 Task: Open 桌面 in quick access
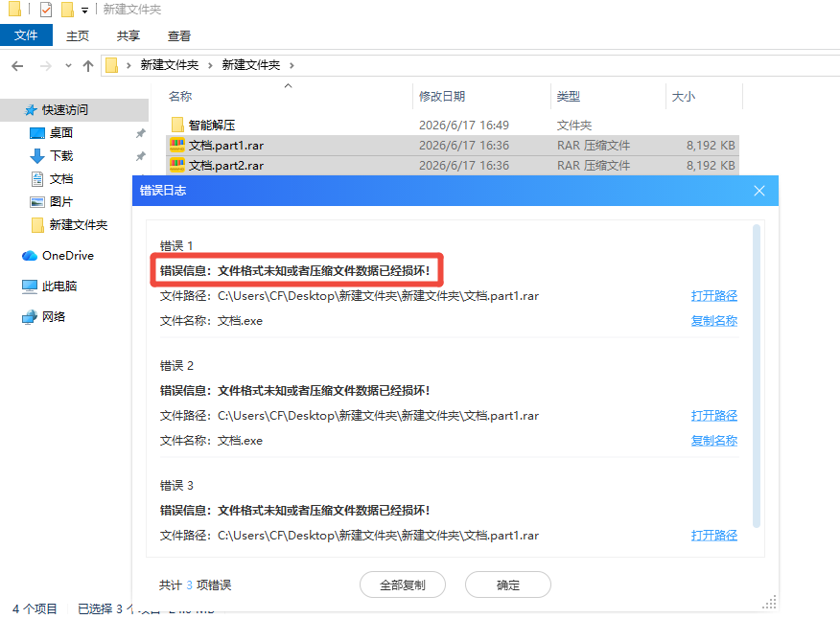point(61,133)
